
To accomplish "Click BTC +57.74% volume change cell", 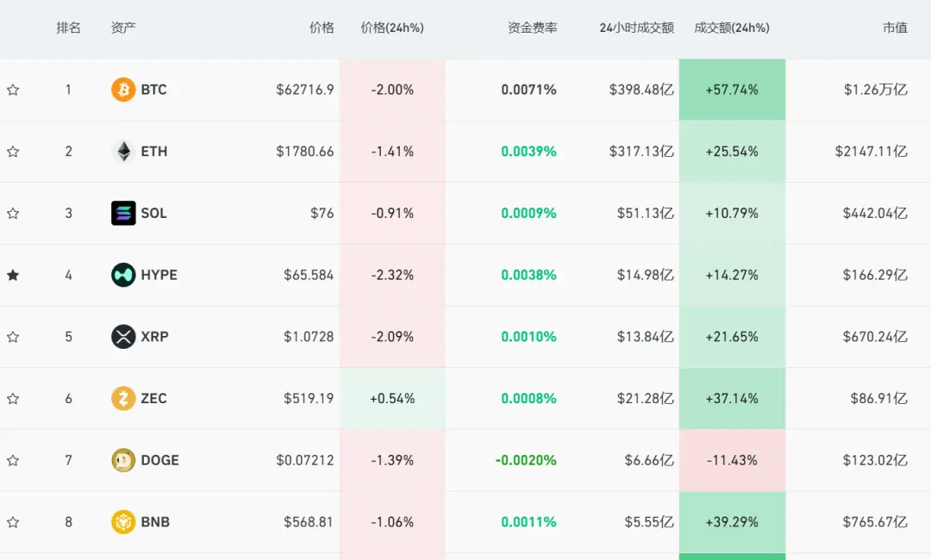I will 732,90.
